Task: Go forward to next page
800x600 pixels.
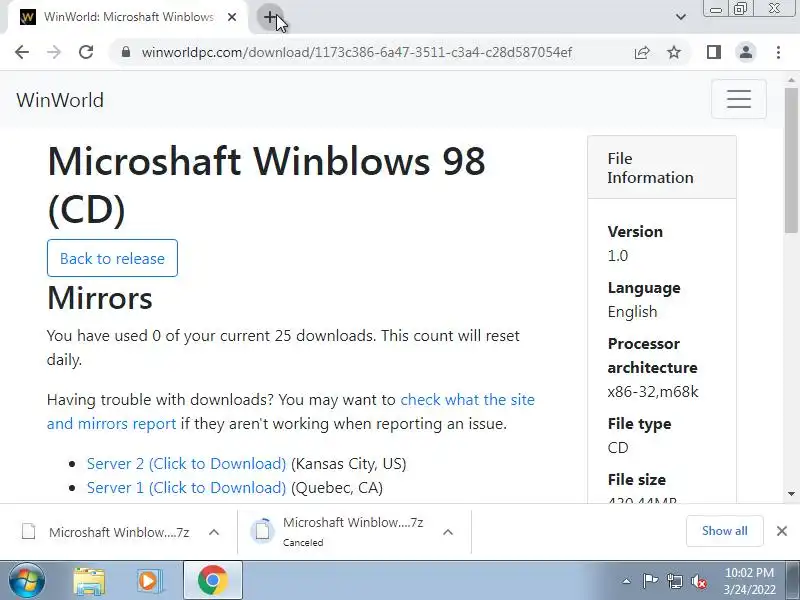Action: [x=54, y=52]
